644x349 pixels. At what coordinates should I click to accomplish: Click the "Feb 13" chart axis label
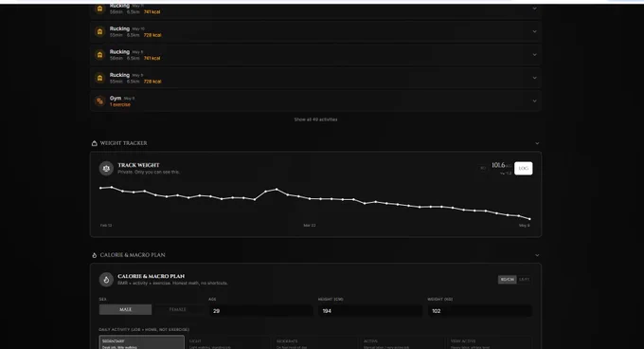click(106, 226)
